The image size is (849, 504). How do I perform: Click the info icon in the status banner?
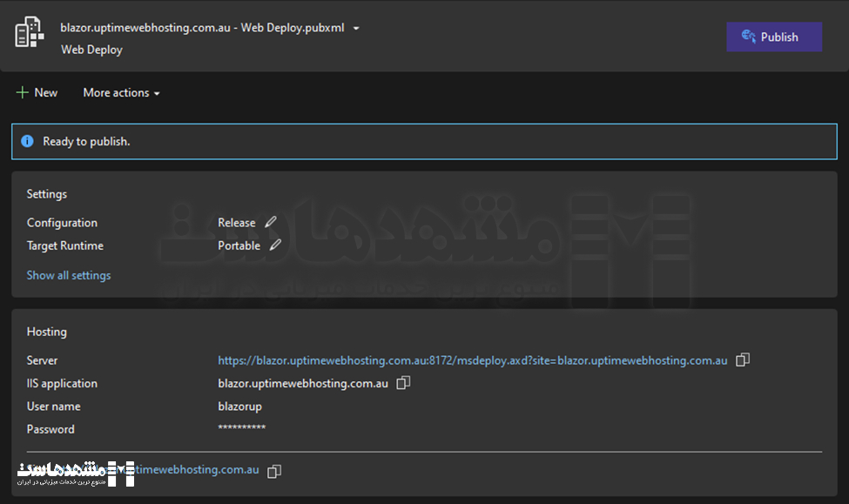(27, 141)
